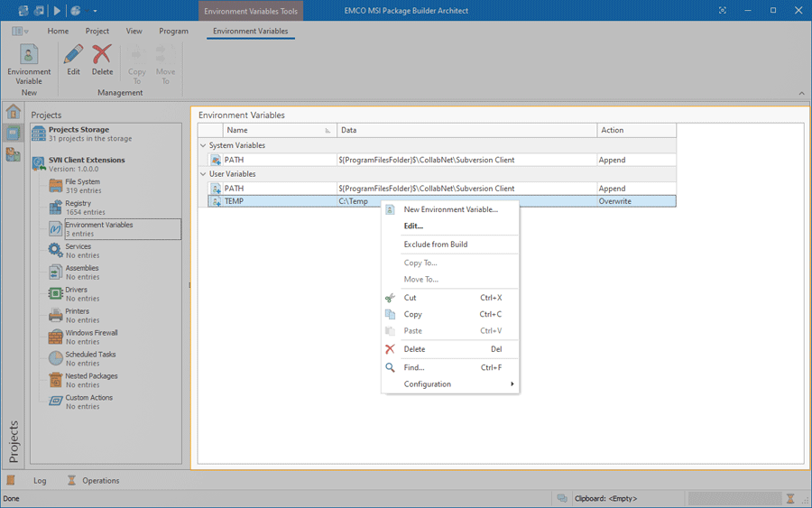The image size is (812, 508).
Task: Click the Edit pencil ribbon icon
Action: click(x=74, y=54)
